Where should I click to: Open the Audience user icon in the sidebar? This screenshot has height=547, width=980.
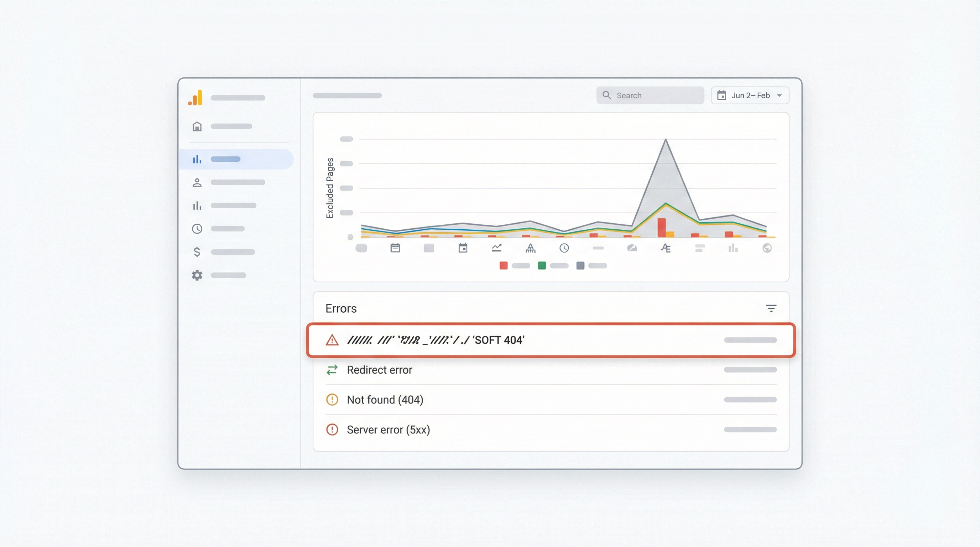tap(197, 183)
